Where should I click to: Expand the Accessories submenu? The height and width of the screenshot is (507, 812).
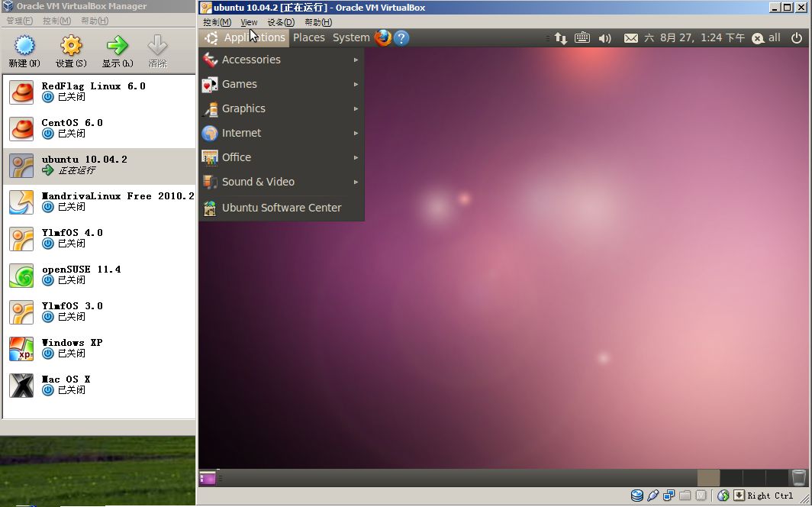click(x=281, y=60)
